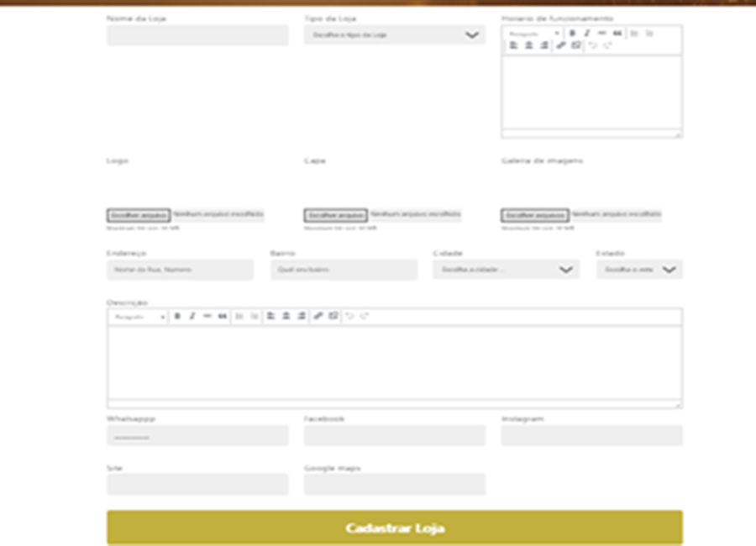Viewport: 756px width, 546px height.
Task: Click Italic in the Descrição editor toolbar
Action: 192,316
